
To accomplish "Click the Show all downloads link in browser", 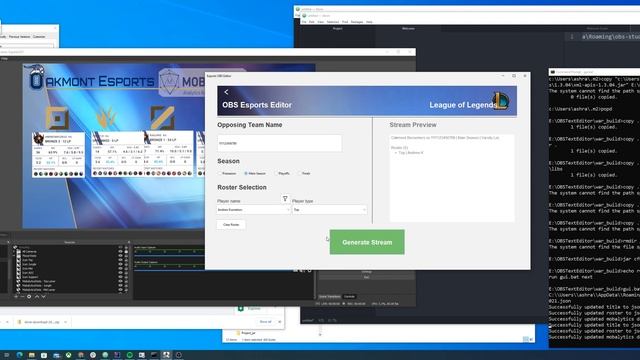I will pyautogui.click(x=265, y=322).
